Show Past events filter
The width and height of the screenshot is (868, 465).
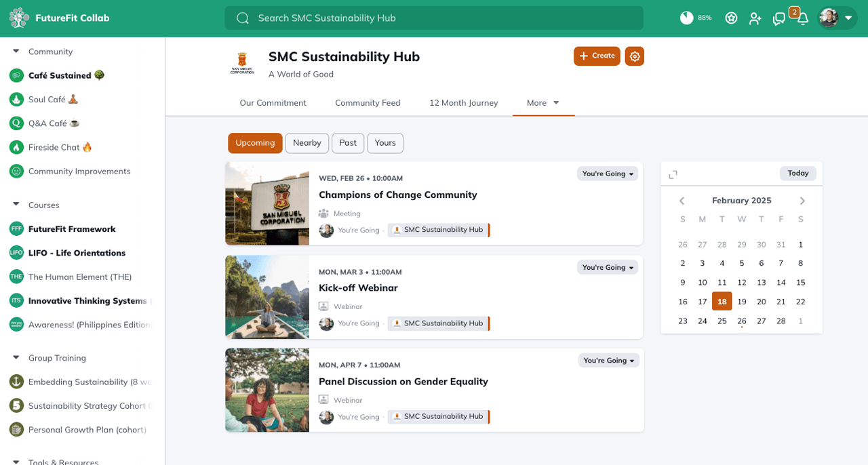pyautogui.click(x=348, y=143)
